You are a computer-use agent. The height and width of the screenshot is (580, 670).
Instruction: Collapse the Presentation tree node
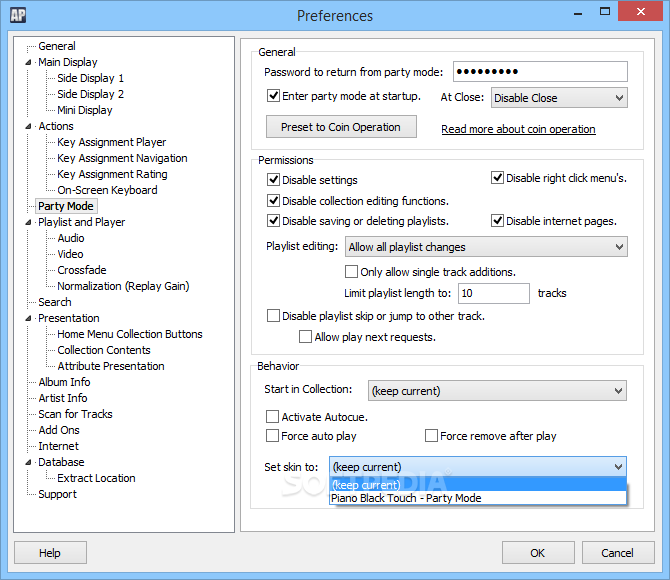pyautogui.click(x=28, y=318)
